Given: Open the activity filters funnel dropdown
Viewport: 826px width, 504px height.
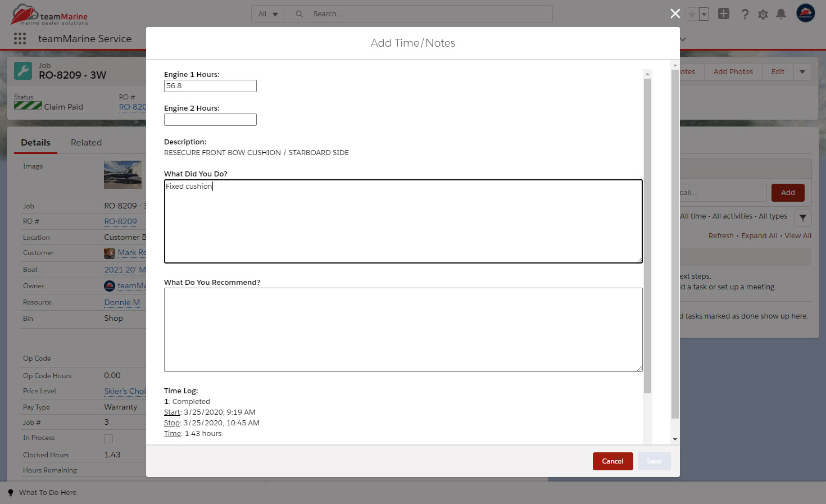Looking at the screenshot, I should 802,218.
